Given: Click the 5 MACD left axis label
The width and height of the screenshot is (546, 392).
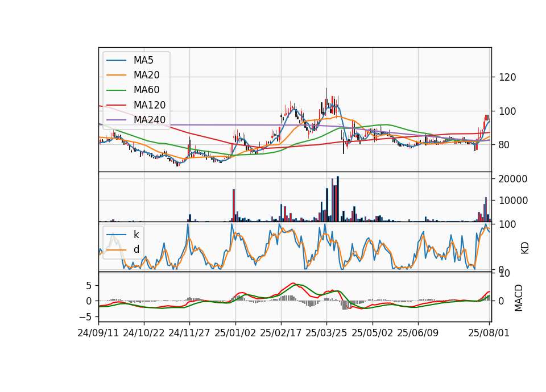Looking at the screenshot, I should [x=89, y=286].
